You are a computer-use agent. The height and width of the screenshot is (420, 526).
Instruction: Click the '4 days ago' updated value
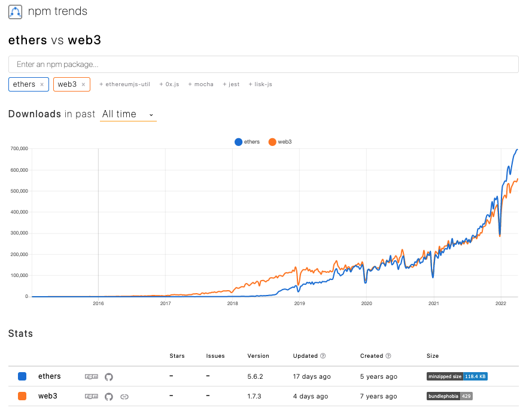click(x=311, y=397)
